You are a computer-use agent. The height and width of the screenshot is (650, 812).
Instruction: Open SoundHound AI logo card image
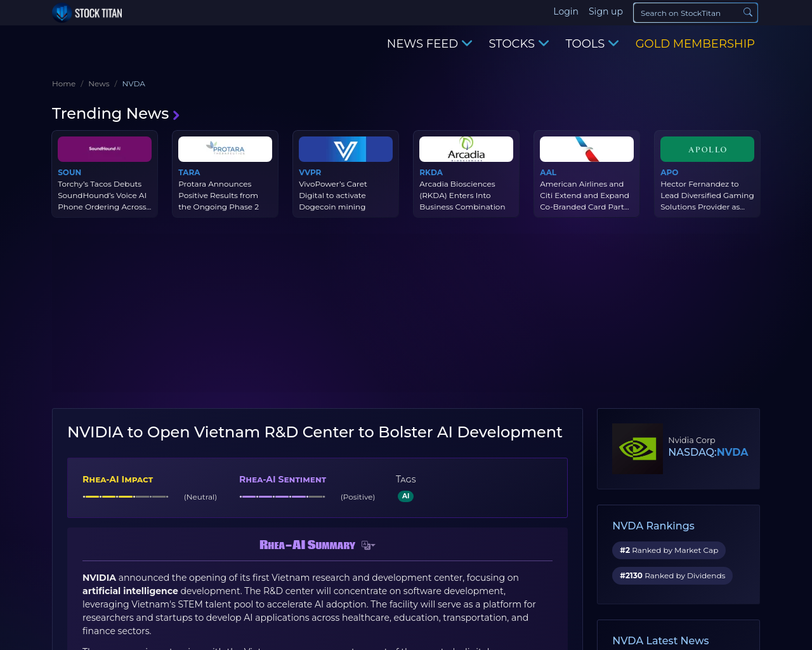coord(105,149)
